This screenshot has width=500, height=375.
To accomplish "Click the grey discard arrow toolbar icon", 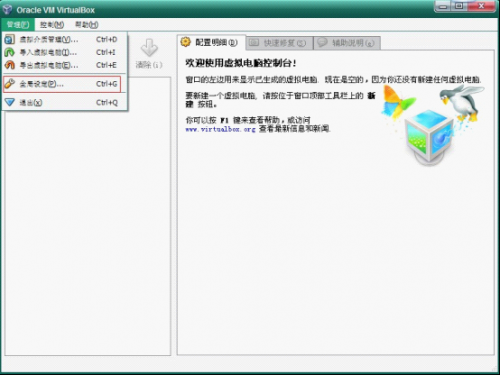I will click(149, 48).
